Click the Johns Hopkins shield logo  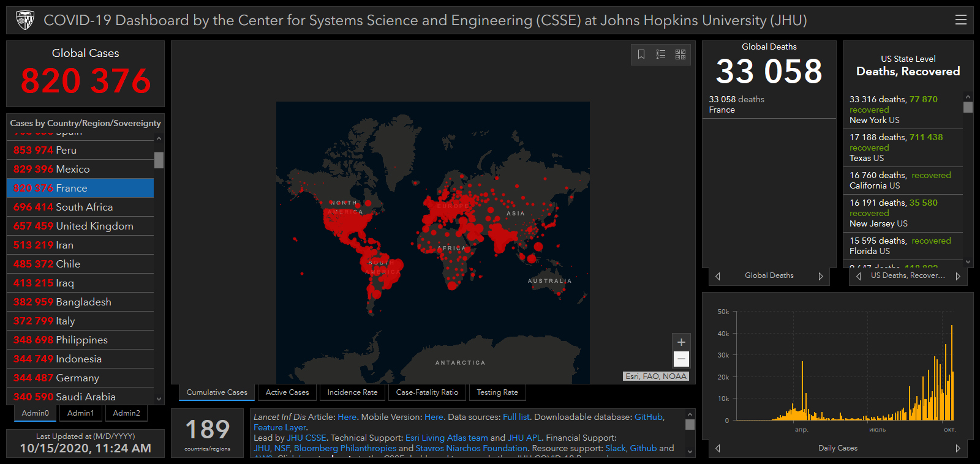click(24, 20)
